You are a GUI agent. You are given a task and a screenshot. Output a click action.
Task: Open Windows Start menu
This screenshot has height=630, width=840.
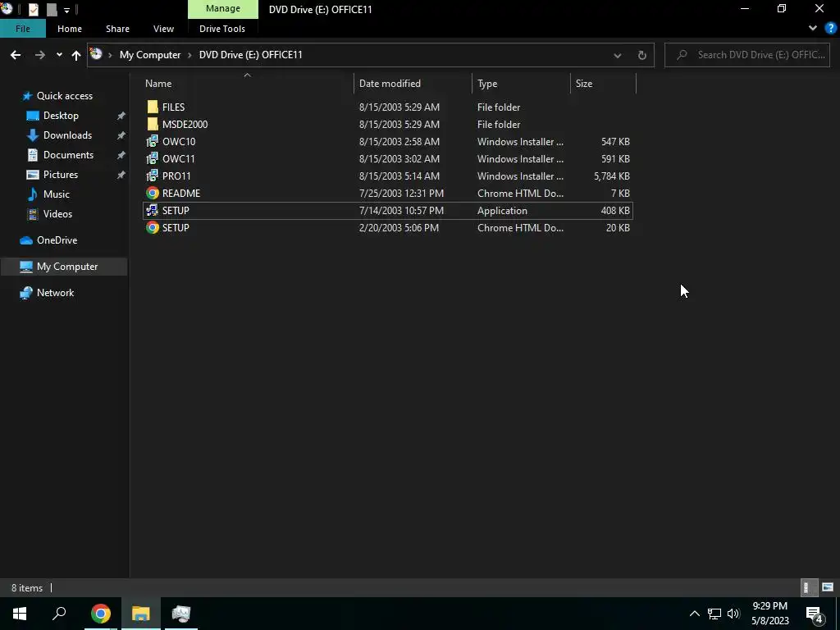click(20, 614)
